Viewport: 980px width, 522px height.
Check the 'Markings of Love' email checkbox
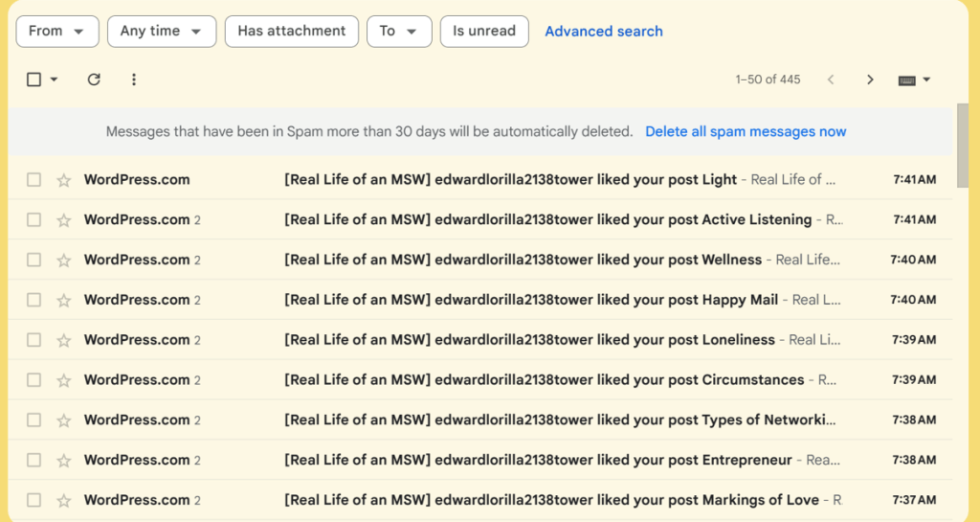pos(34,500)
